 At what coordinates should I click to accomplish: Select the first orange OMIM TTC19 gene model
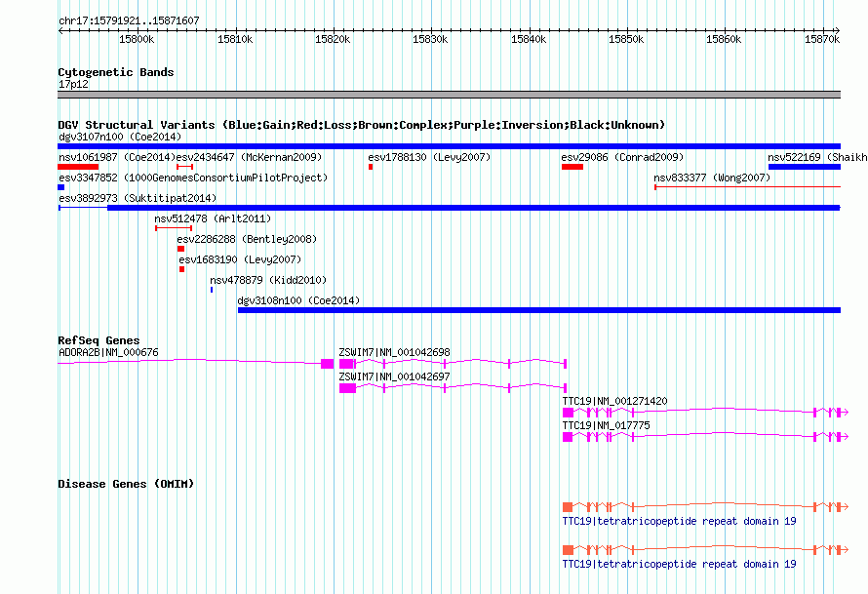pyautogui.click(x=706, y=506)
